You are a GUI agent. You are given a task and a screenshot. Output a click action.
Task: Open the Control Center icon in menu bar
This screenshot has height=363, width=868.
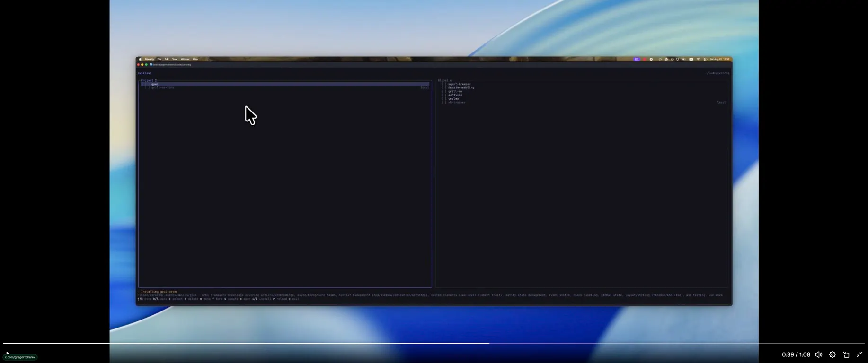(705, 59)
